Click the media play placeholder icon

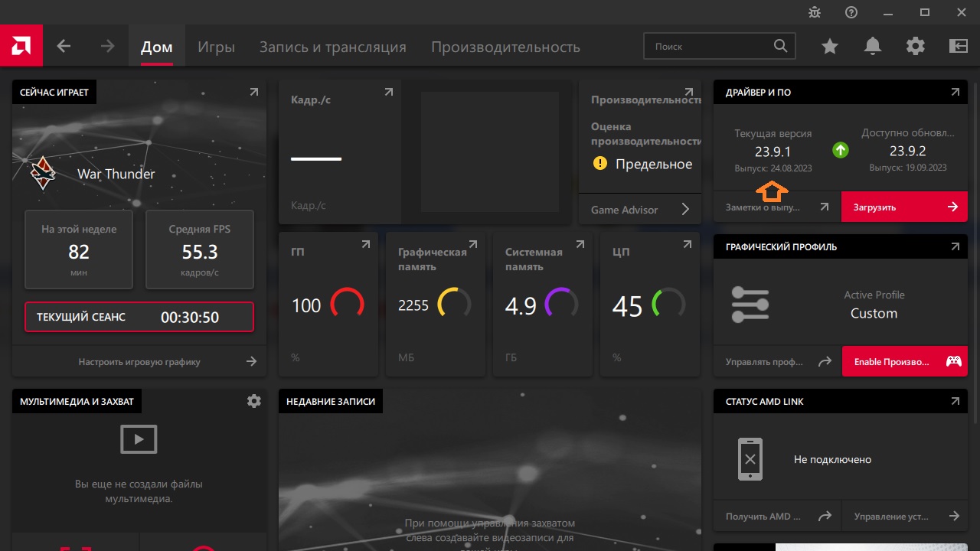(139, 439)
